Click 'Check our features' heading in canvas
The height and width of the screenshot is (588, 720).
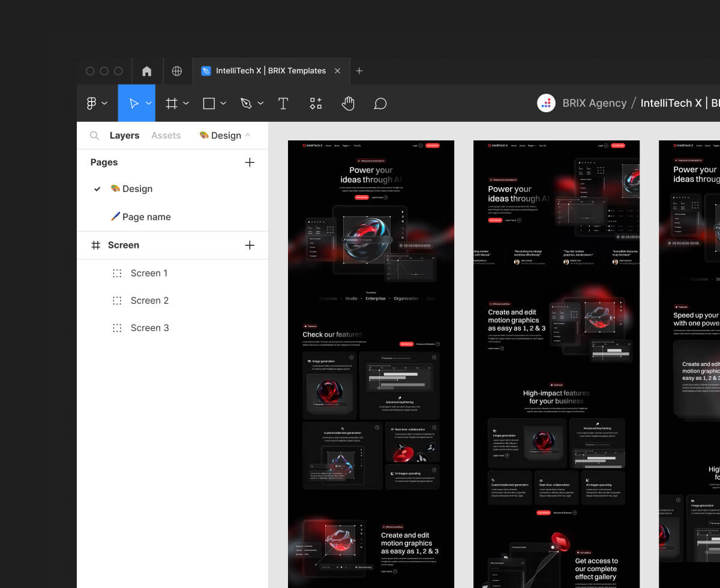point(332,335)
